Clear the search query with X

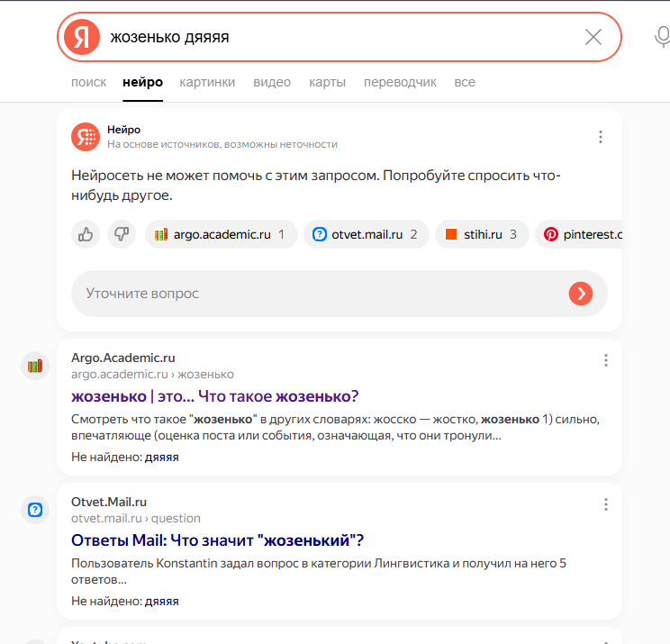pos(593,37)
